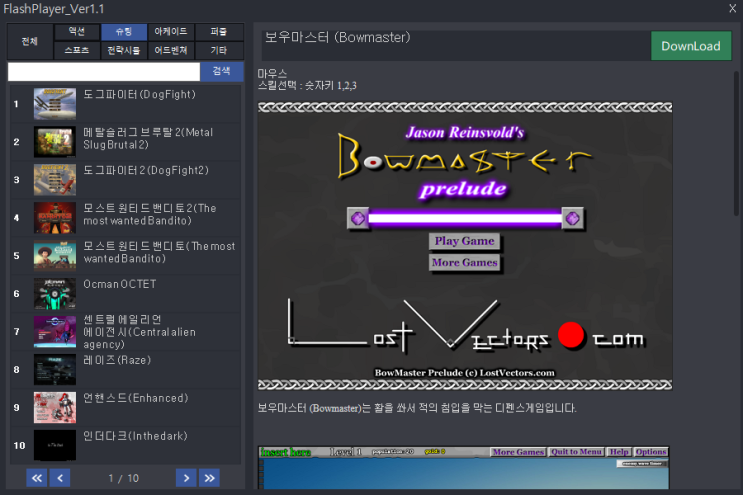Click the purple loading progress bar
The width and height of the screenshot is (743, 495).
click(x=465, y=218)
